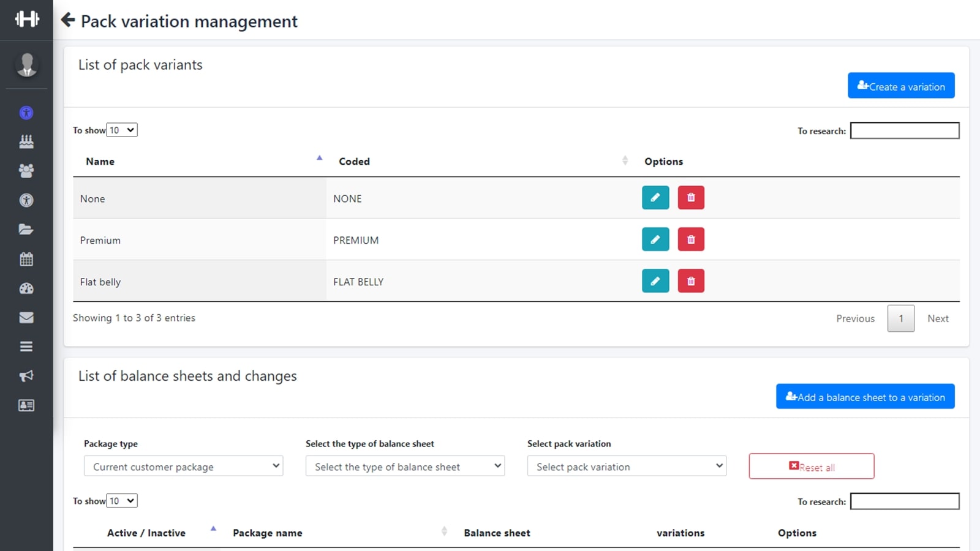Screen dimensions: 980x551
Task: Open the Select pack variation dropdown
Action: (x=627, y=467)
